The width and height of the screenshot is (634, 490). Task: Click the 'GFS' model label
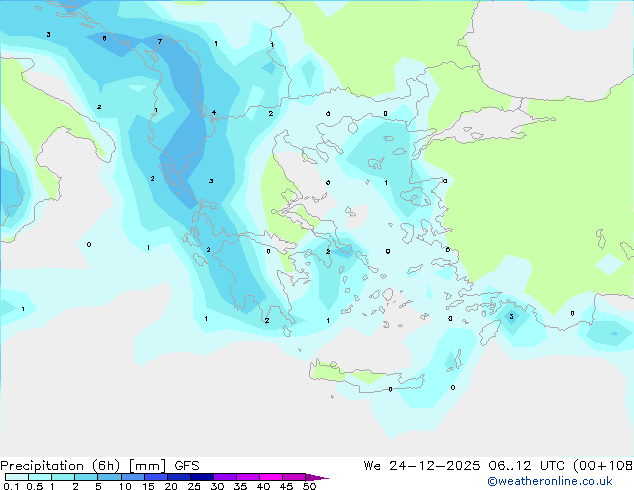187,466
